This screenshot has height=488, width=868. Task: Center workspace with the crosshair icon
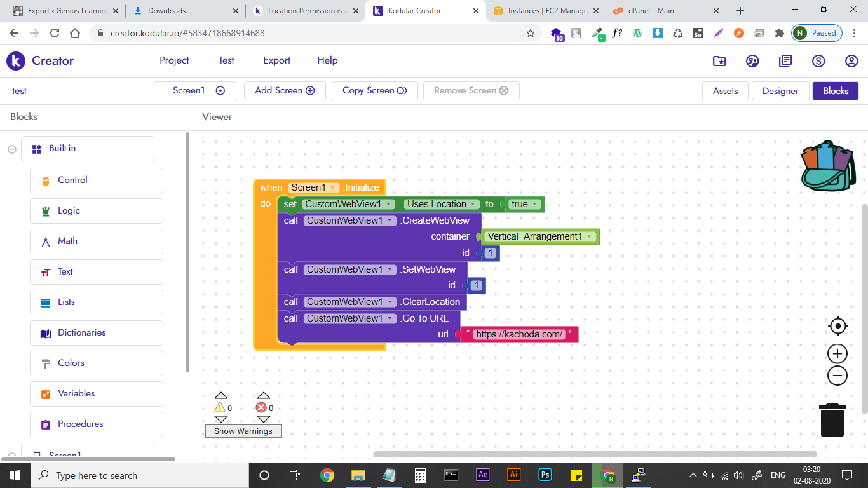click(x=837, y=326)
